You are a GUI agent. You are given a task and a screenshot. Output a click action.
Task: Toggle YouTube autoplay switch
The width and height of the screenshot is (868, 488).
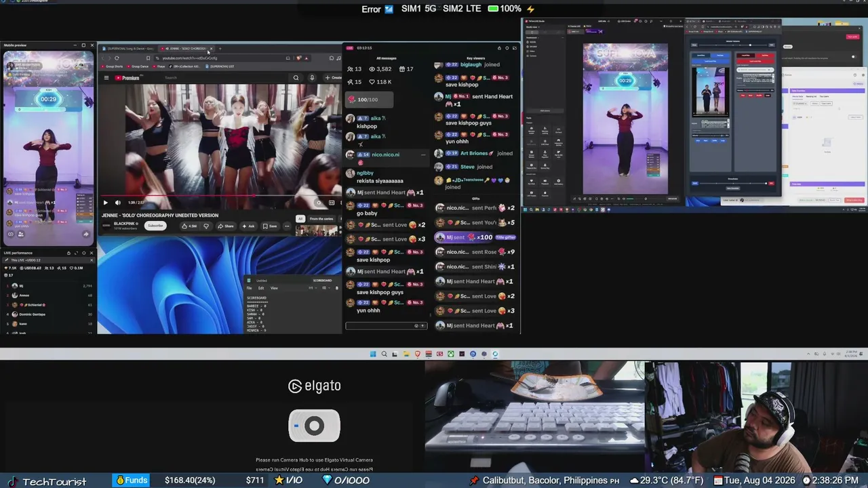coord(319,203)
